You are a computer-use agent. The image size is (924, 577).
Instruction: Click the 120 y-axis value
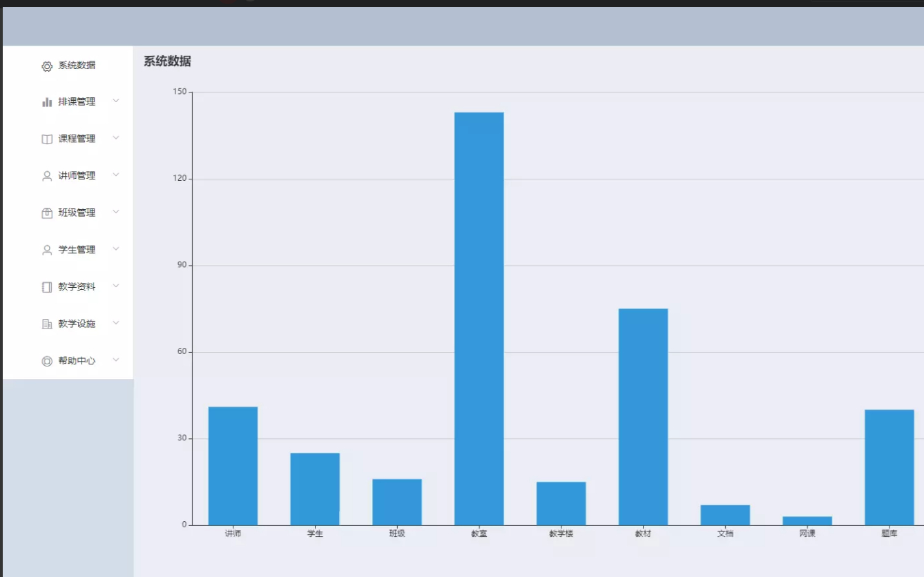click(180, 178)
